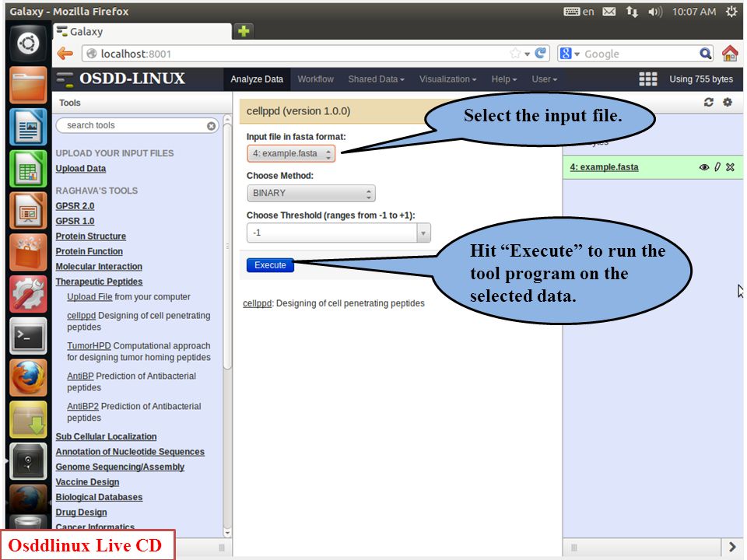Open the Terminal from the dock
The width and height of the screenshot is (747, 560).
click(28, 336)
